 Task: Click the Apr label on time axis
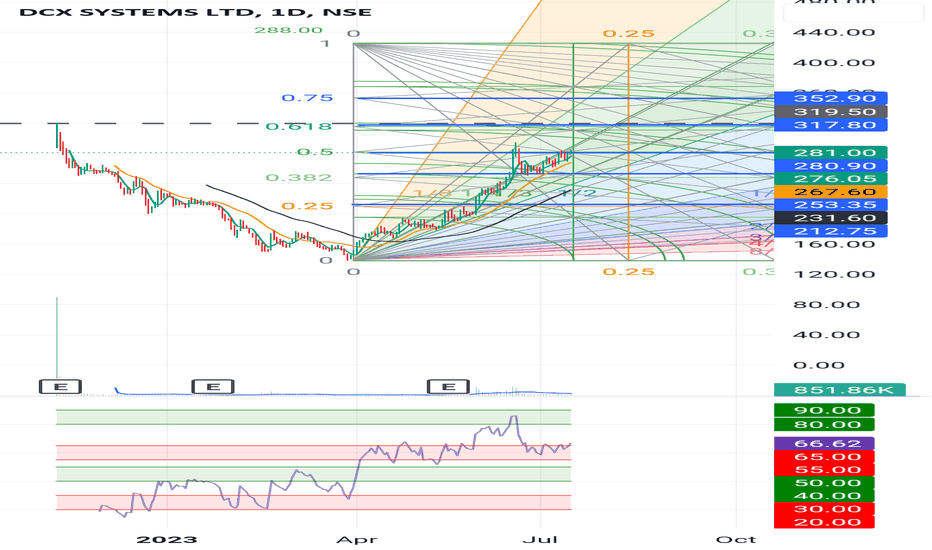(357, 540)
